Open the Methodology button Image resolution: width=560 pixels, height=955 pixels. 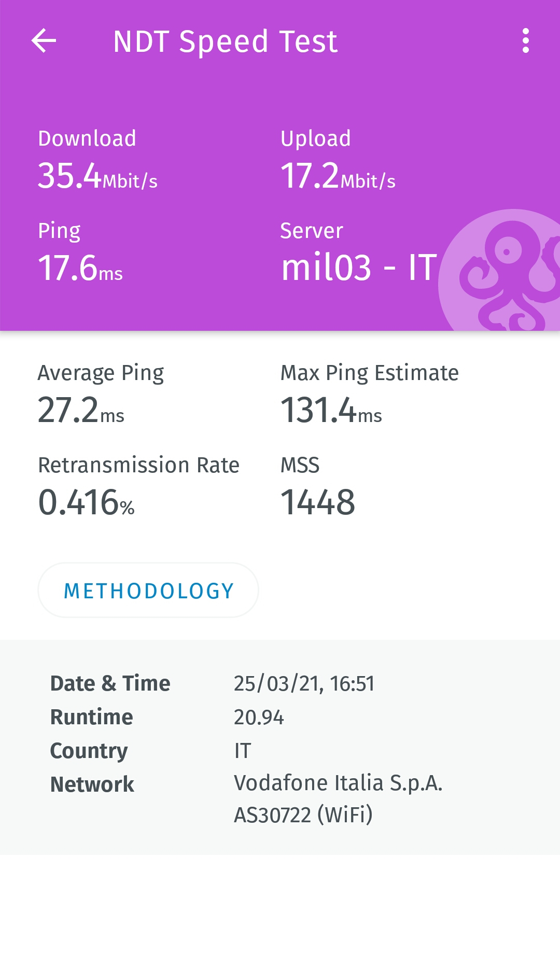148,591
